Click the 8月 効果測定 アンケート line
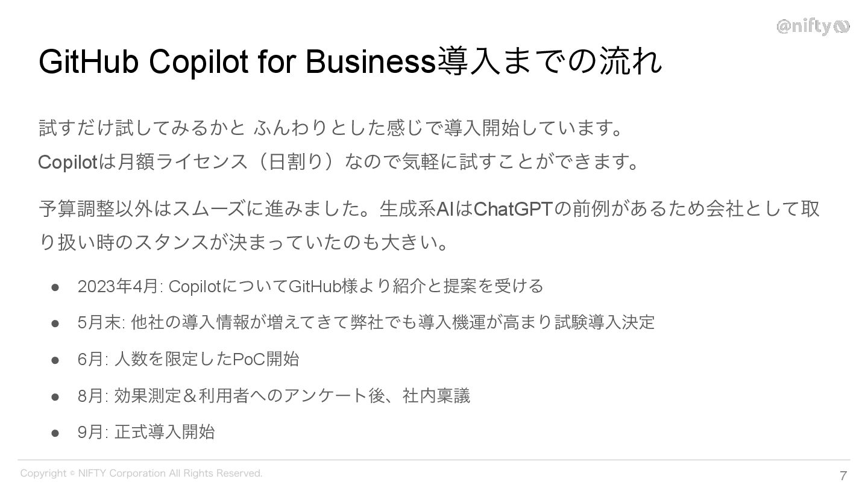 point(274,396)
